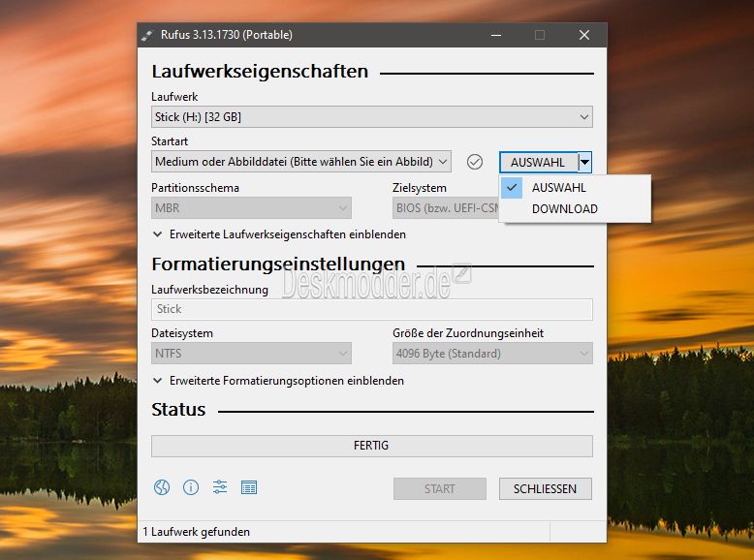Click the START button

click(440, 489)
